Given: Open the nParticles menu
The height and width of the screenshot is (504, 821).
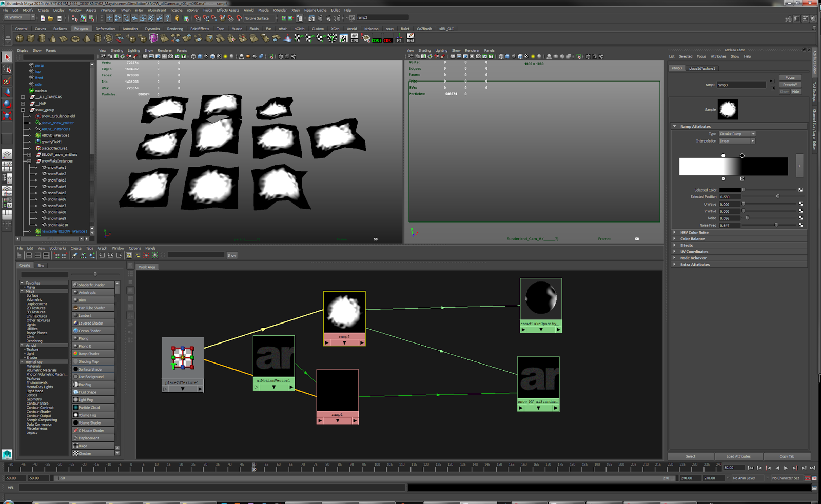Looking at the screenshot, I should point(108,10).
